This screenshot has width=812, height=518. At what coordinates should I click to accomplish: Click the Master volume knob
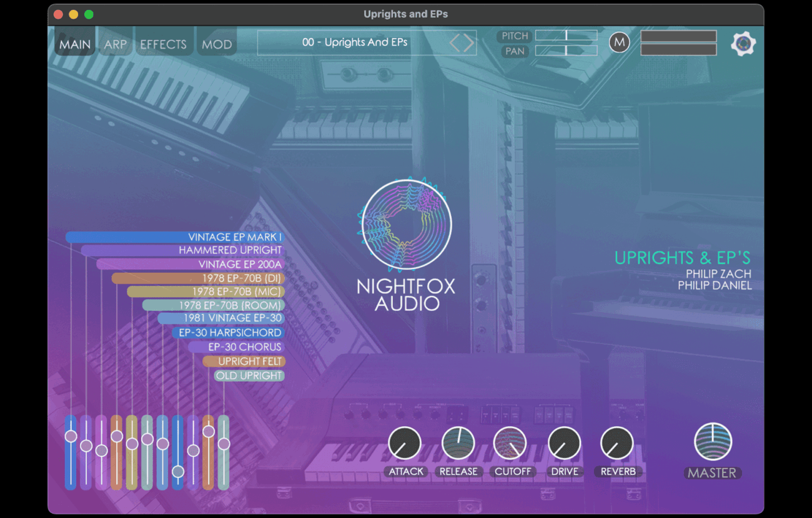tap(713, 442)
